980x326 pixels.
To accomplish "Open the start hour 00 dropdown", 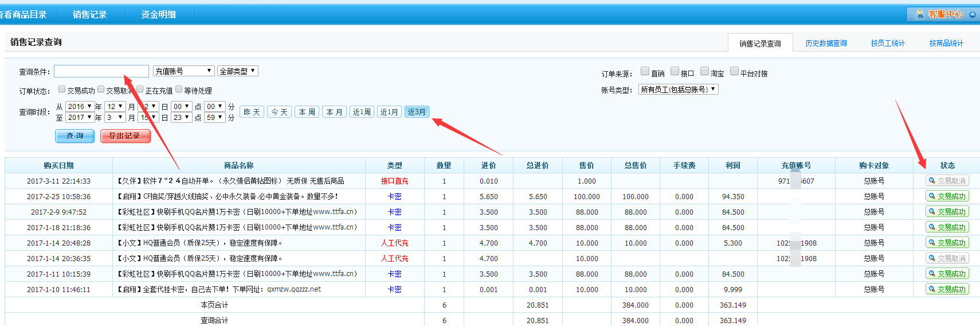I will (182, 107).
